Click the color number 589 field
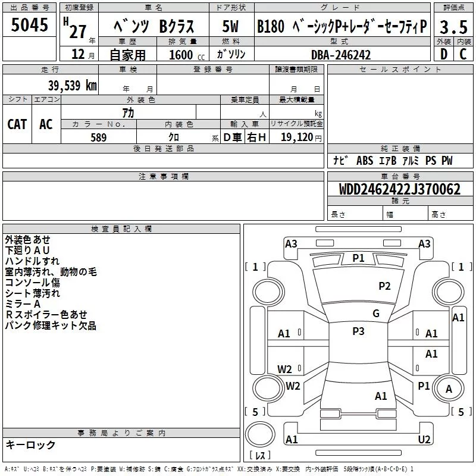The image size is (476, 476). click(98, 137)
